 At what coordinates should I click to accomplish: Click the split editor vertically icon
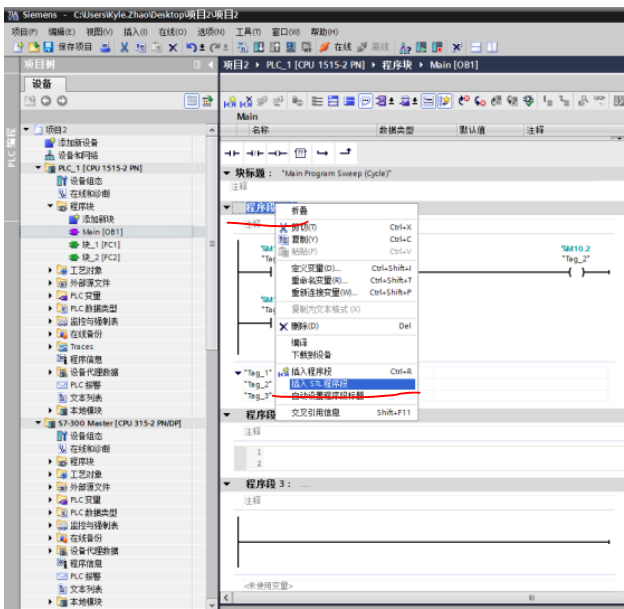pos(492,47)
